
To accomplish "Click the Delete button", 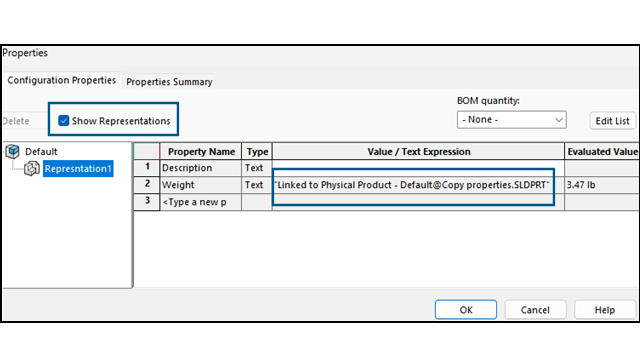I will 16,121.
